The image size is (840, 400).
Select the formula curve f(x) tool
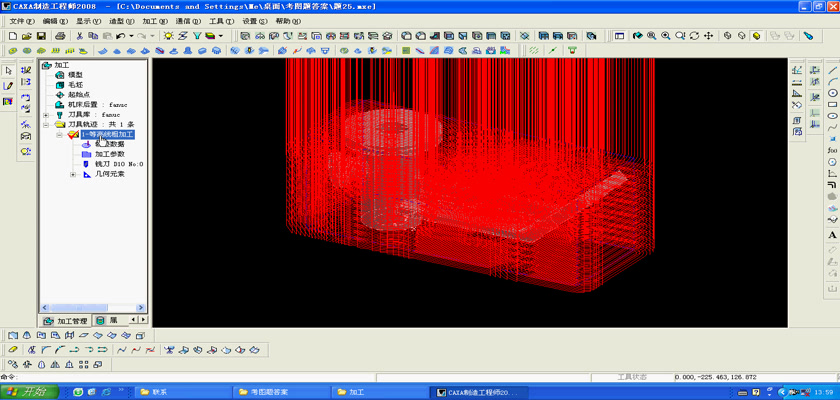832,150
